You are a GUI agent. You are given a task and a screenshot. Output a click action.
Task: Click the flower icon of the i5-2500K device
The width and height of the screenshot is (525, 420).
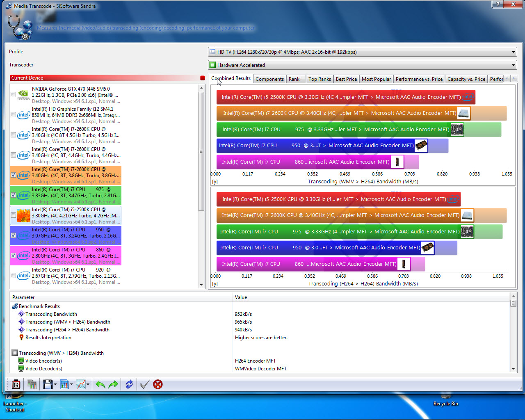click(23, 215)
